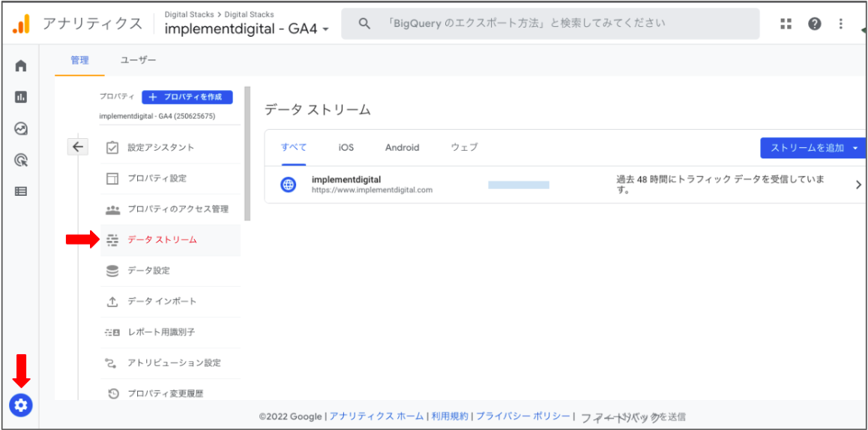Click the globe icon of implementdigital stream
The width and height of the screenshot is (868, 430).
click(x=289, y=185)
